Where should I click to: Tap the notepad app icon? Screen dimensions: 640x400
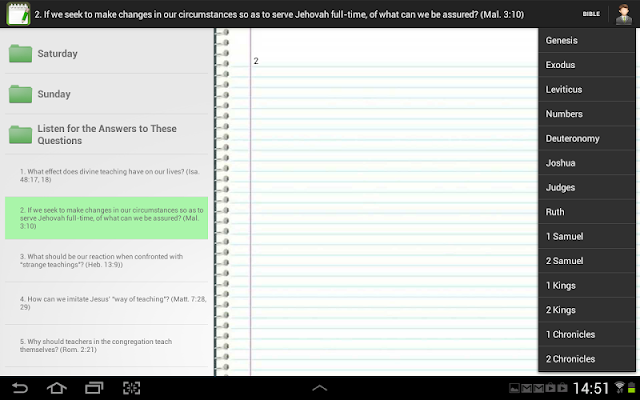click(x=18, y=14)
